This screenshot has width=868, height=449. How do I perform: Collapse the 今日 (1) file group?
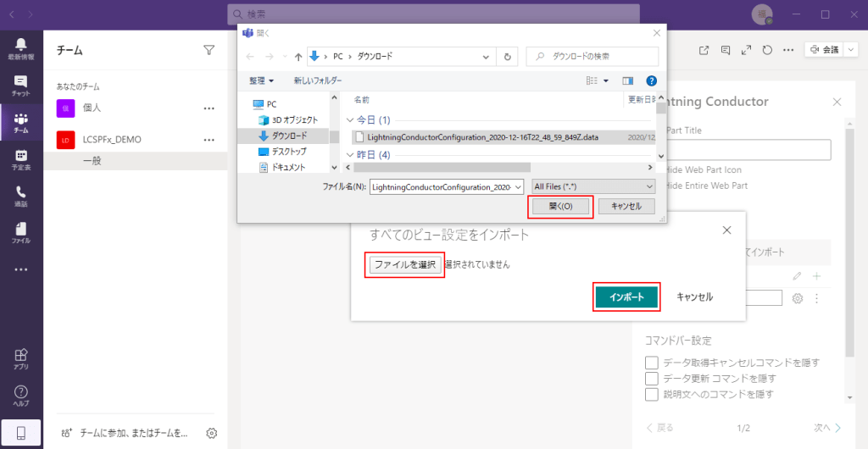(x=350, y=120)
